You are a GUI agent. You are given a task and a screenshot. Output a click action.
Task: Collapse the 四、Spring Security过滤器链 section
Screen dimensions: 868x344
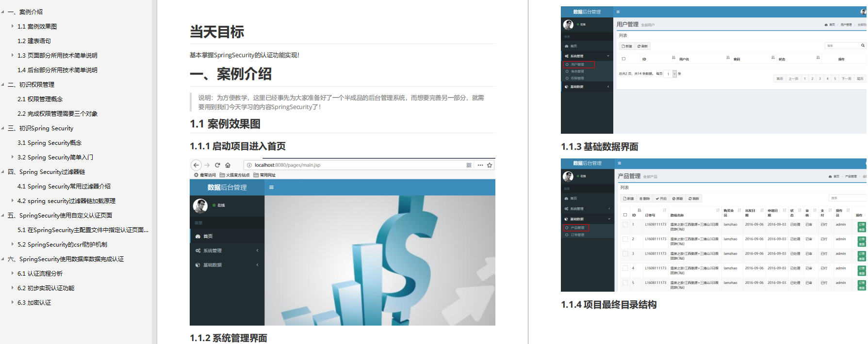click(x=3, y=172)
